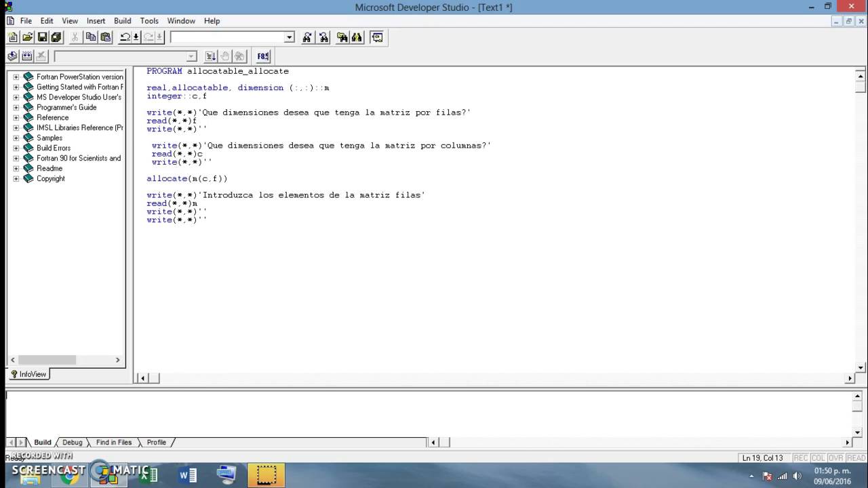Click the second binoculars find icon
Image resolution: width=868 pixels, height=488 pixels.
[323, 37]
